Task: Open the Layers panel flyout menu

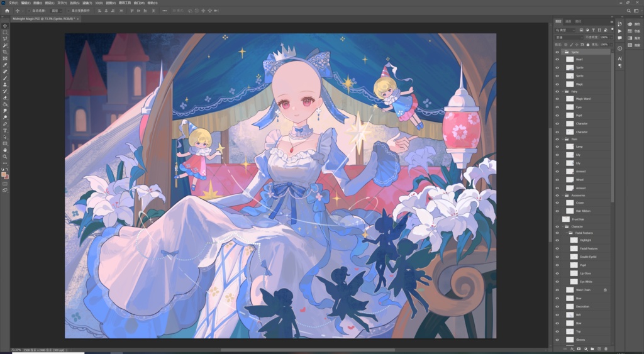Action: (x=611, y=21)
